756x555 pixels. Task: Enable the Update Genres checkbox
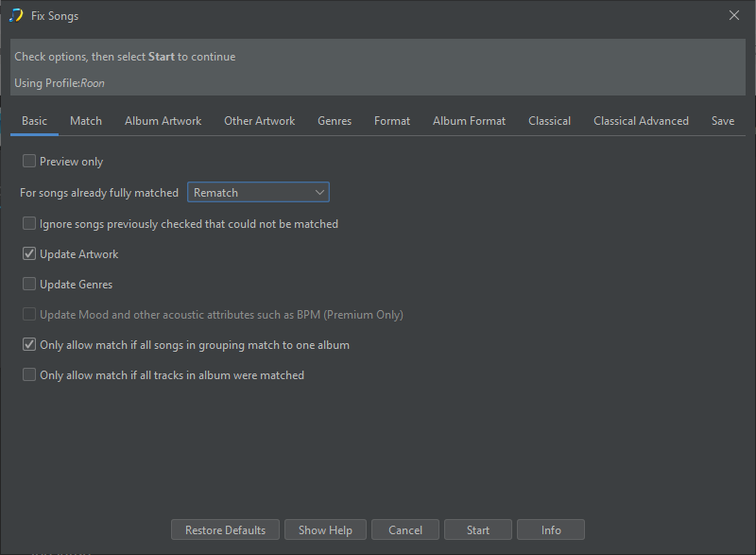pyautogui.click(x=29, y=285)
